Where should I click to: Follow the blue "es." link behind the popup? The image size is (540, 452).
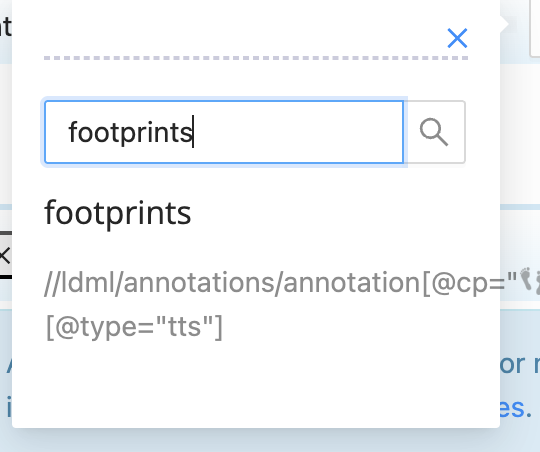[515, 408]
